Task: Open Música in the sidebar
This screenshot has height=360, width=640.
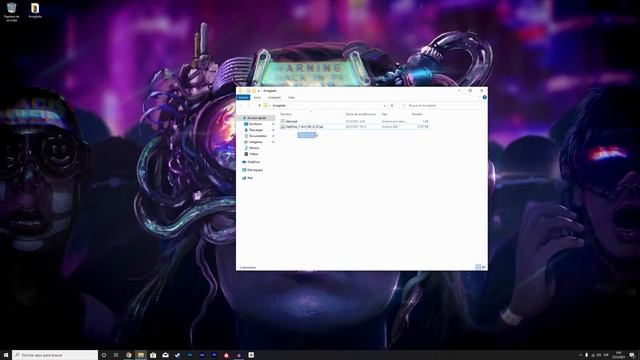Action: pos(254,148)
